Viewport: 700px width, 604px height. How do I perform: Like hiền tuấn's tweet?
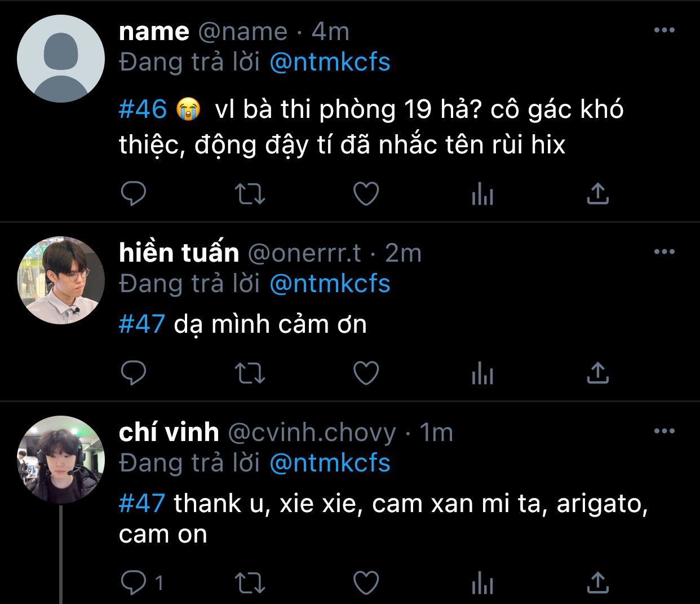(366, 373)
